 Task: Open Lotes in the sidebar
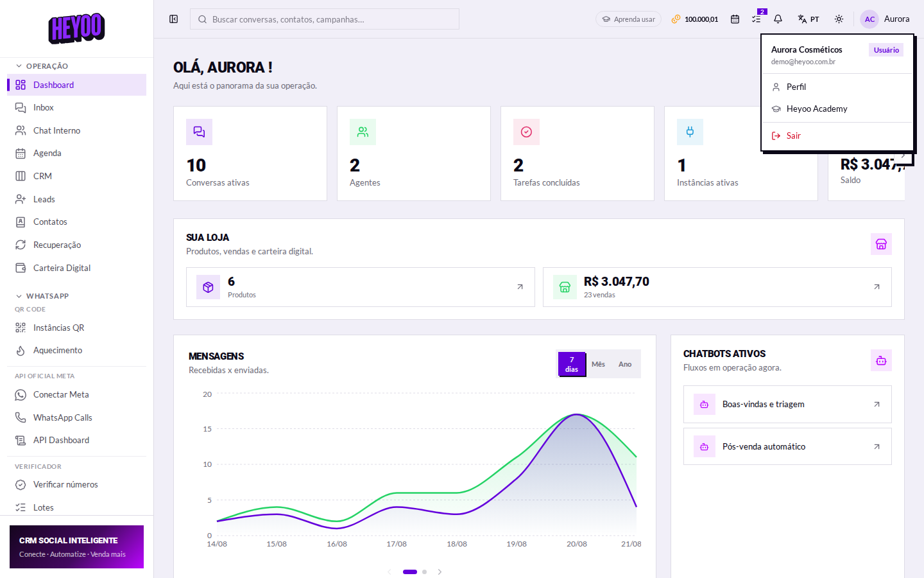(76, 507)
